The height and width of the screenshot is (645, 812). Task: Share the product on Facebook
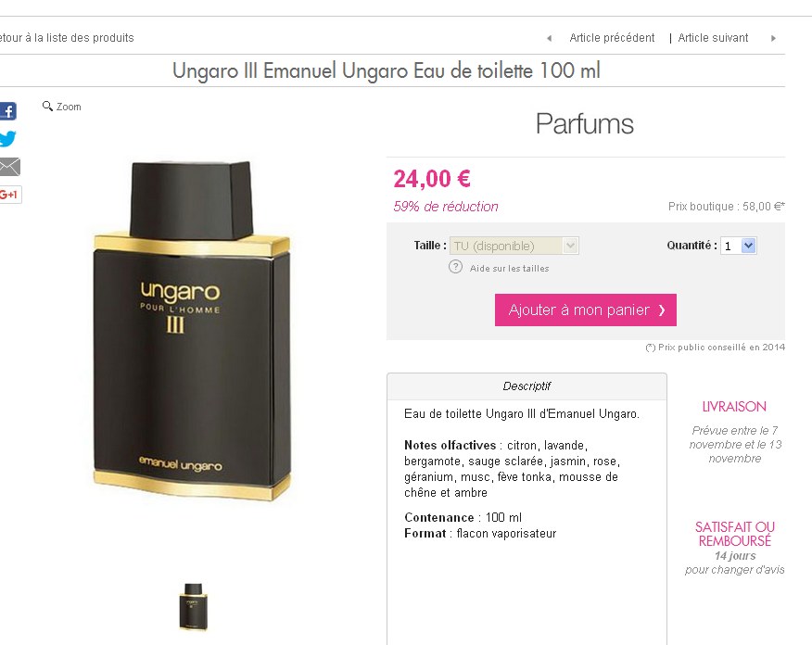pyautogui.click(x=7, y=111)
